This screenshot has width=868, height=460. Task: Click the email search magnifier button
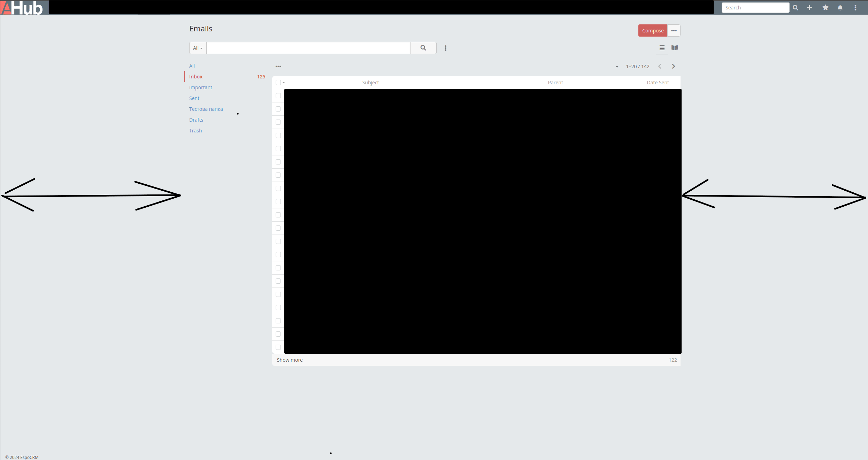click(423, 48)
